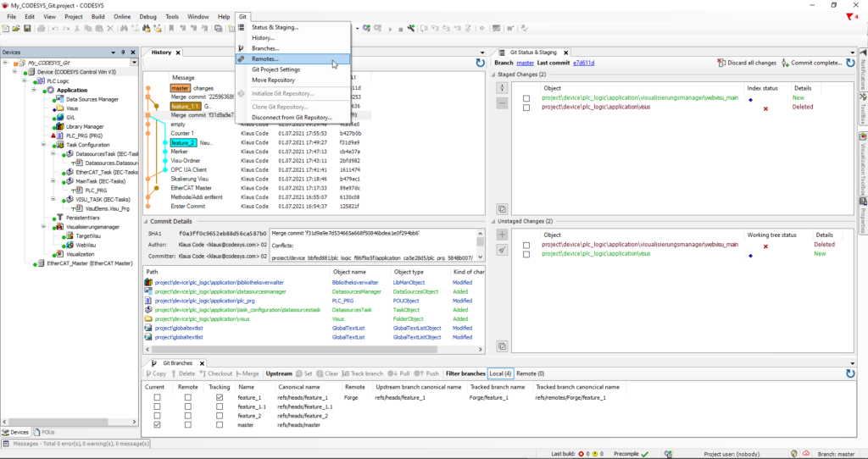868x459 pixels.
Task: Click the commit selected button beside Staged Changes
Action: [x=502, y=88]
